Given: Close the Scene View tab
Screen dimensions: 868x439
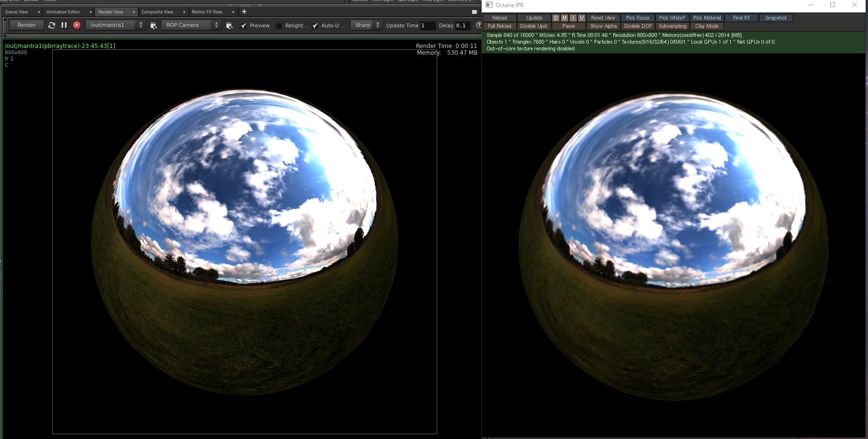Looking at the screenshot, I should (39, 12).
